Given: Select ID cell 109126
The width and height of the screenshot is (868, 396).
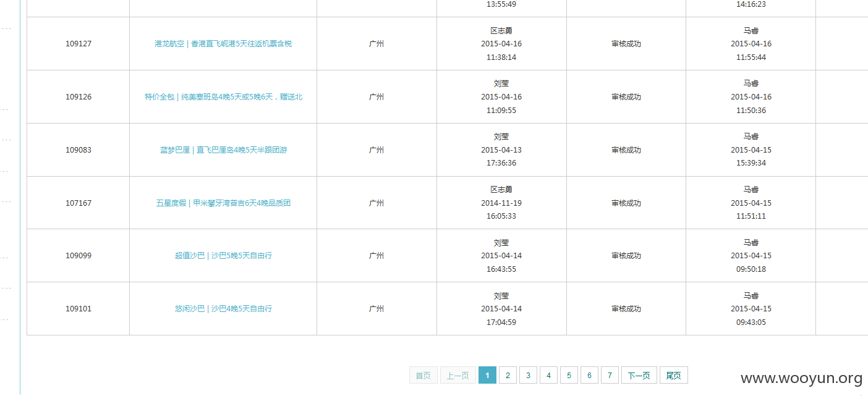Looking at the screenshot, I should click(79, 97).
